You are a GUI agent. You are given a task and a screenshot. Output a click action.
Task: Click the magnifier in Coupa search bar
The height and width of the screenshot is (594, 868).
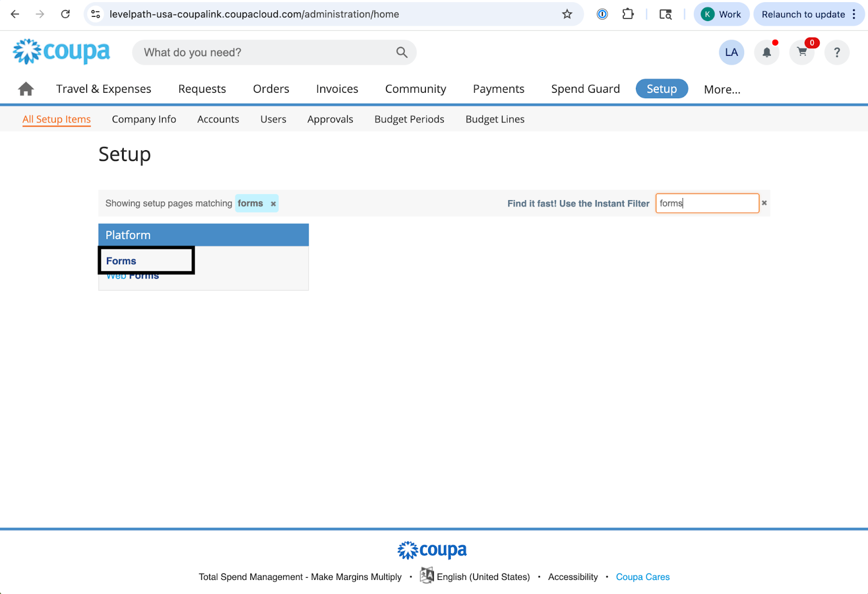coord(401,53)
